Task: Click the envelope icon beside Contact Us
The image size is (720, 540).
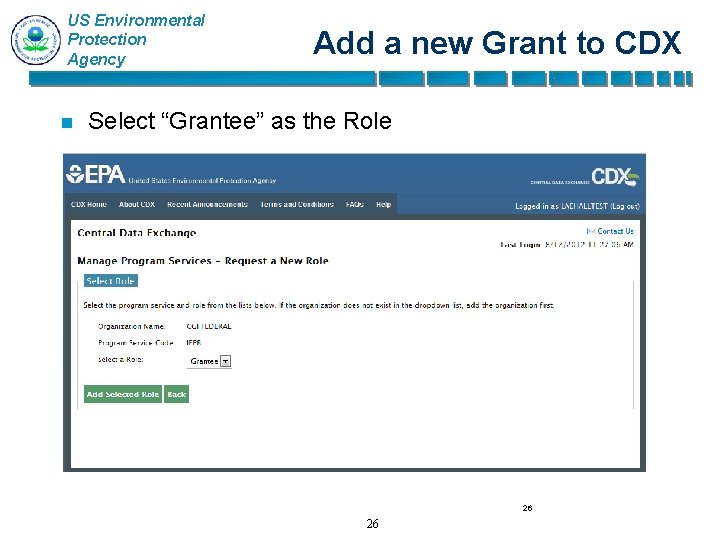Action: click(x=591, y=231)
